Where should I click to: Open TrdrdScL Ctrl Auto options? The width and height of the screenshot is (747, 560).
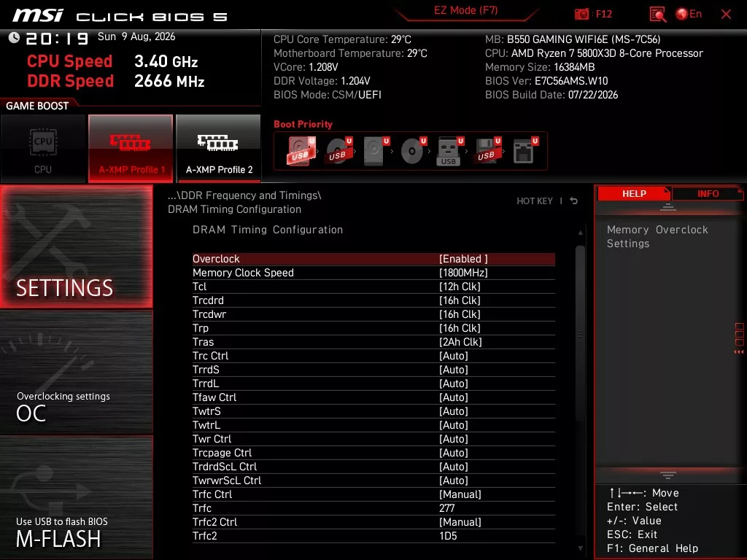(x=373, y=466)
